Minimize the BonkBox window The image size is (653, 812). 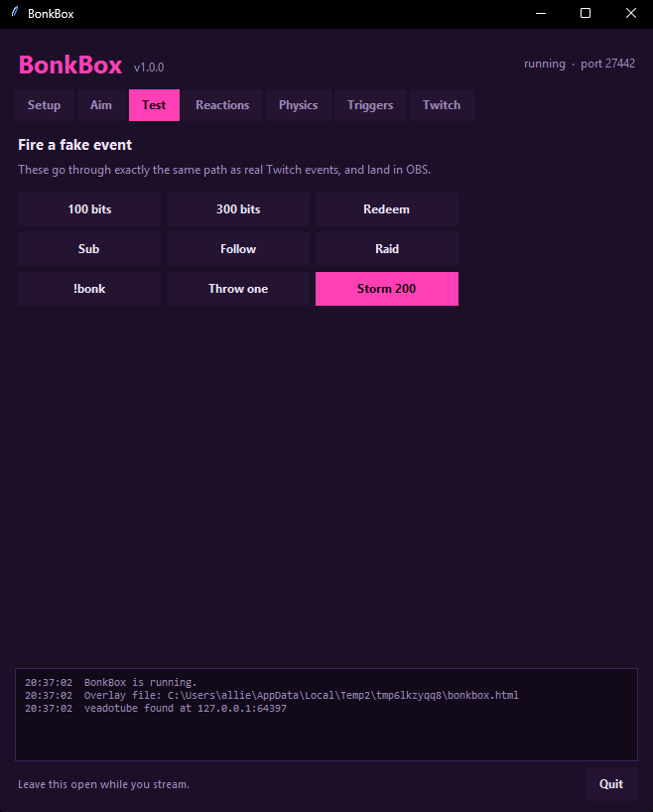tap(541, 14)
